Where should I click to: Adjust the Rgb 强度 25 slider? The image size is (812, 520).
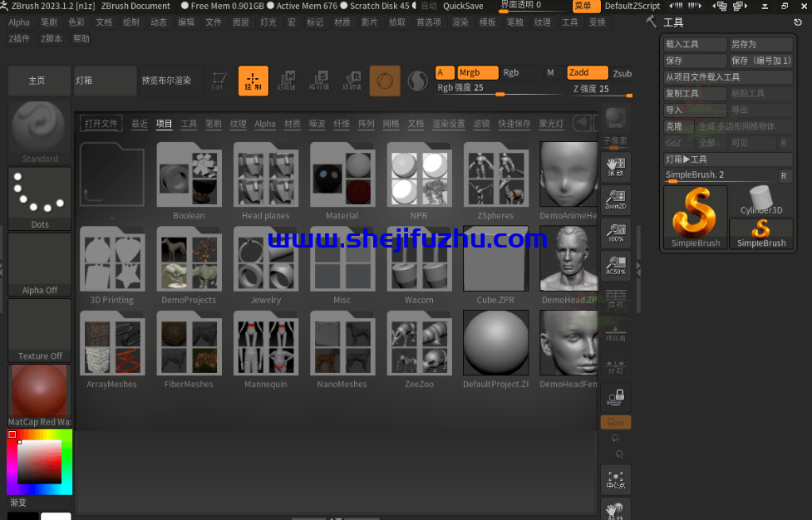click(499, 88)
